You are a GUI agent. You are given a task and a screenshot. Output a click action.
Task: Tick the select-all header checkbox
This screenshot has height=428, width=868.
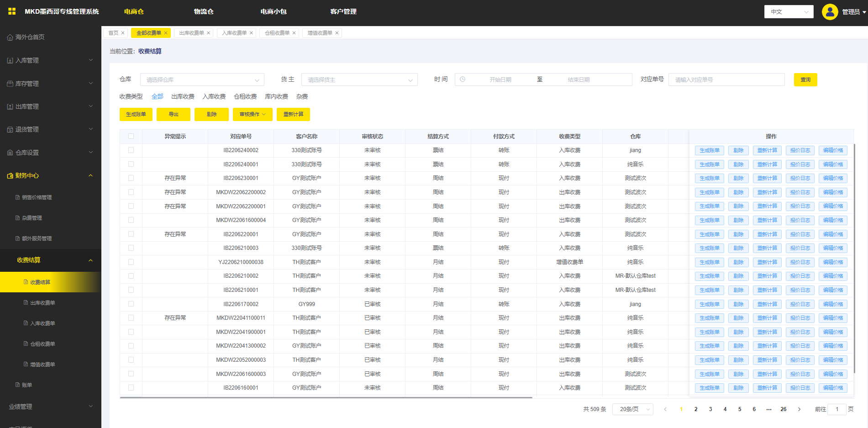pyautogui.click(x=131, y=136)
